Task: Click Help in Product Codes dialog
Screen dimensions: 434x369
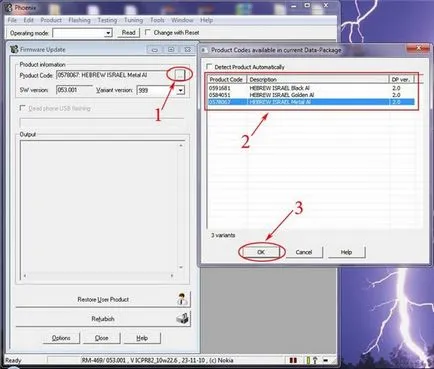Action: [346, 252]
